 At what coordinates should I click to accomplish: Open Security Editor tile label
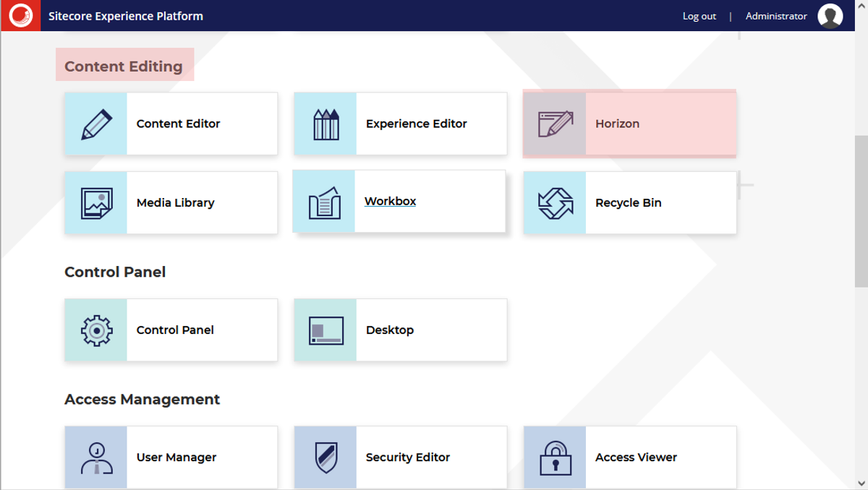tap(408, 457)
